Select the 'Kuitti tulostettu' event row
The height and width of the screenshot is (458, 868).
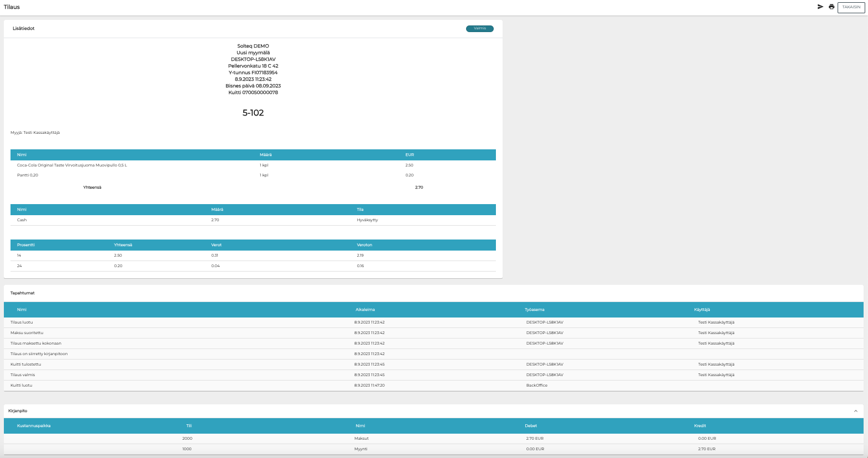[25, 365]
